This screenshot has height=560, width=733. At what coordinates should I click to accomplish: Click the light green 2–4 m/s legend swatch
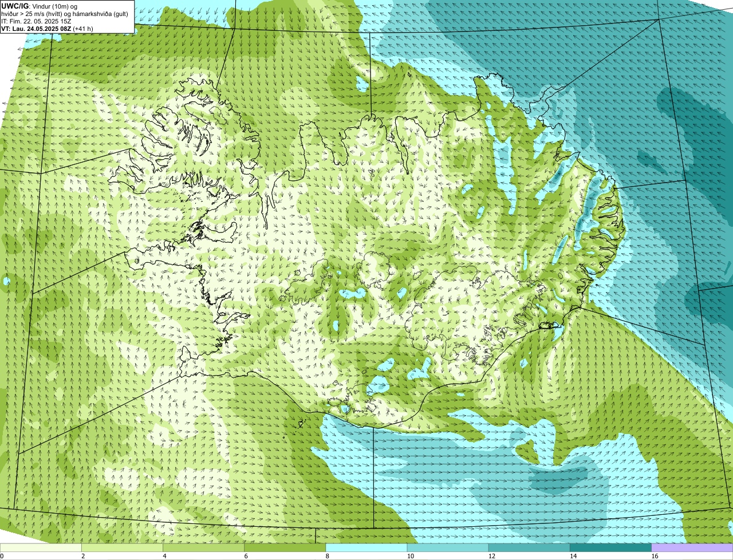(x=122, y=548)
